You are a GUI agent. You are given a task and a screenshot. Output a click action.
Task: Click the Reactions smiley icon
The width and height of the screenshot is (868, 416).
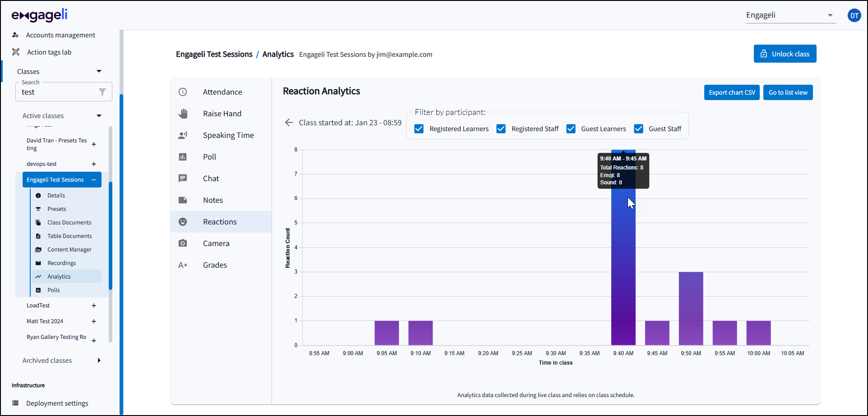183,222
